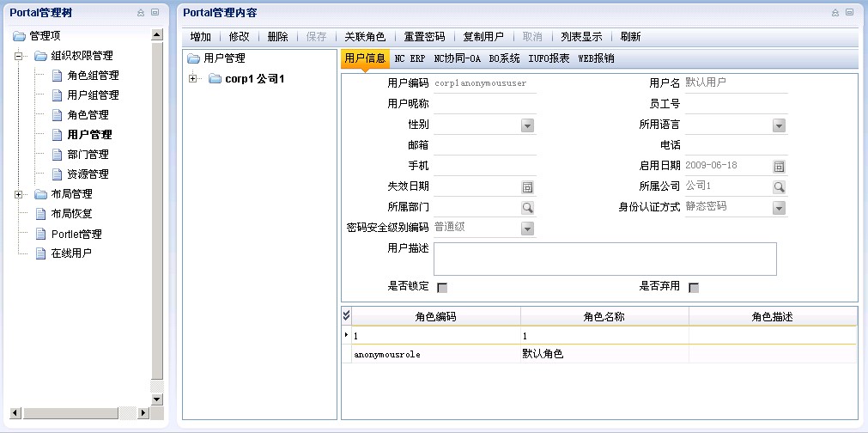Open the 所用语言 dropdown
Image resolution: width=868 pixels, height=433 pixels.
(779, 125)
